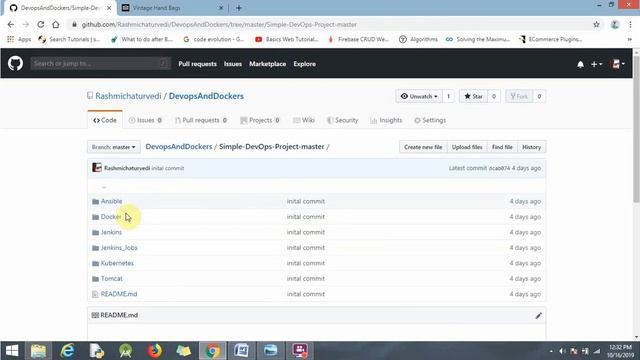Open Firefox from the taskbar
Image resolution: width=640 pixels, height=360 pixels.
tap(154, 351)
